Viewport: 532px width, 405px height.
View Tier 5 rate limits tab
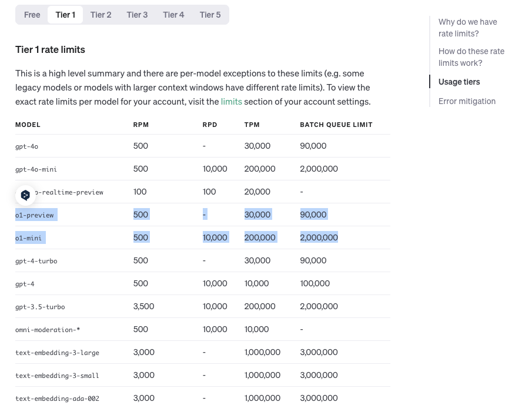point(210,15)
